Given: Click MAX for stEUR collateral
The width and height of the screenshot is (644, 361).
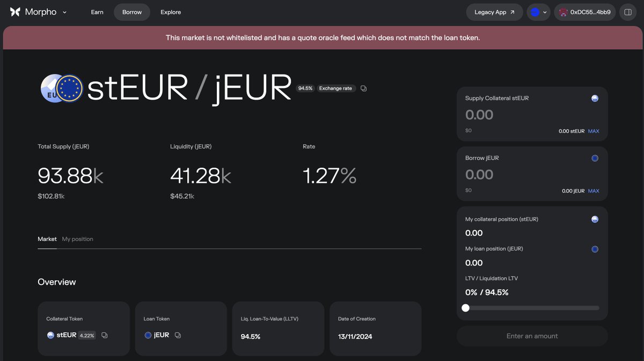Looking at the screenshot, I should pyautogui.click(x=594, y=131).
